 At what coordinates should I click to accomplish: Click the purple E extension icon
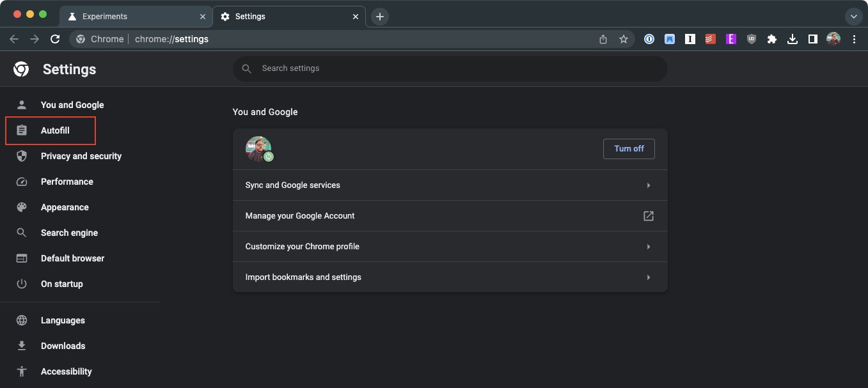click(730, 39)
